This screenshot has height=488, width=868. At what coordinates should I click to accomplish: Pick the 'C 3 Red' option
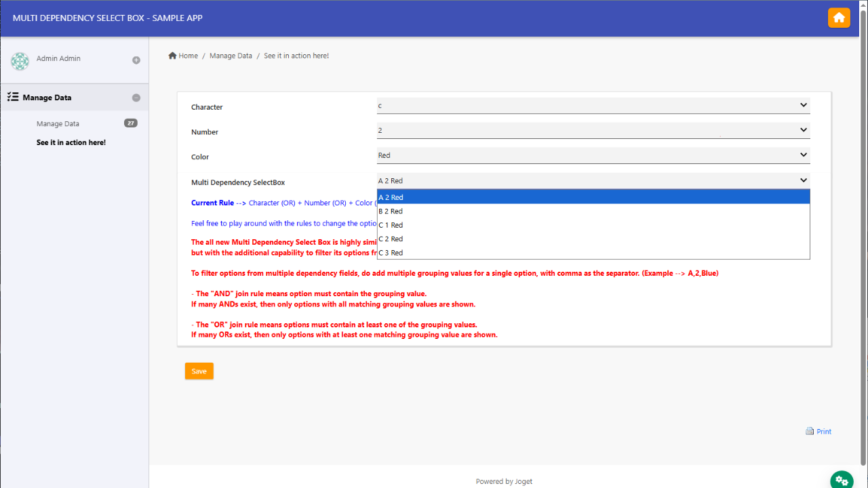pyautogui.click(x=593, y=253)
